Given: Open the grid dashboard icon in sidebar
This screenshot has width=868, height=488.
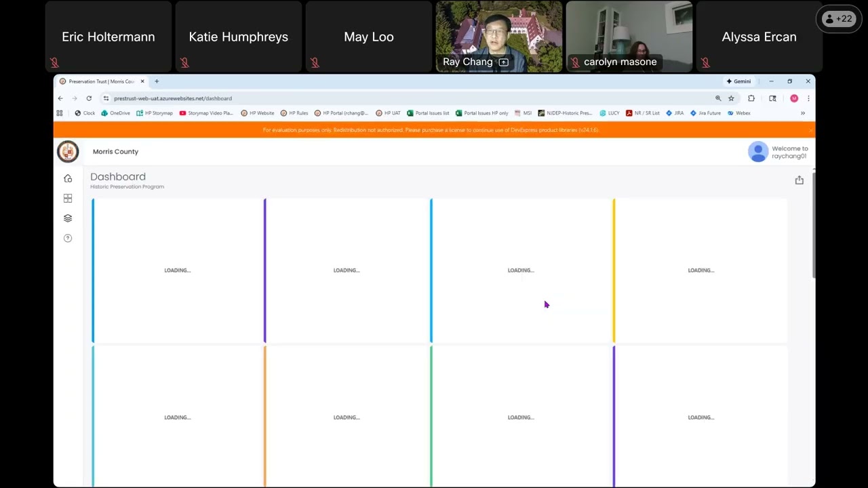Looking at the screenshot, I should [x=68, y=199].
